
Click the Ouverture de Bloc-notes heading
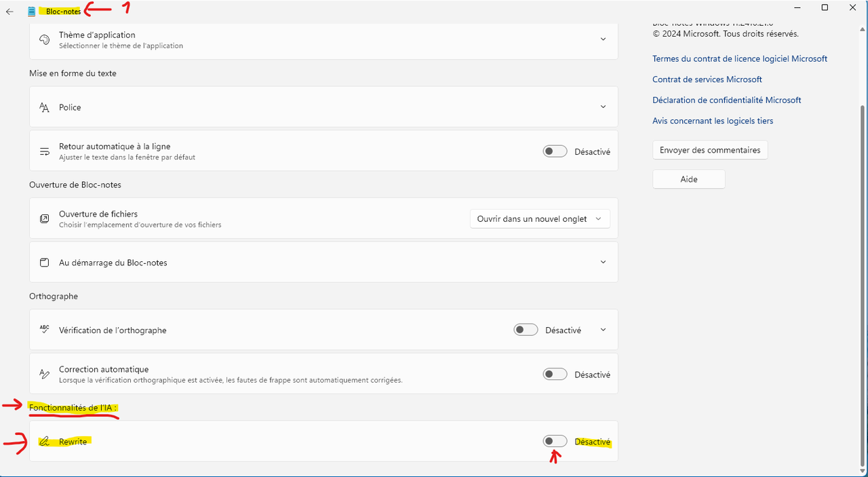tap(75, 185)
